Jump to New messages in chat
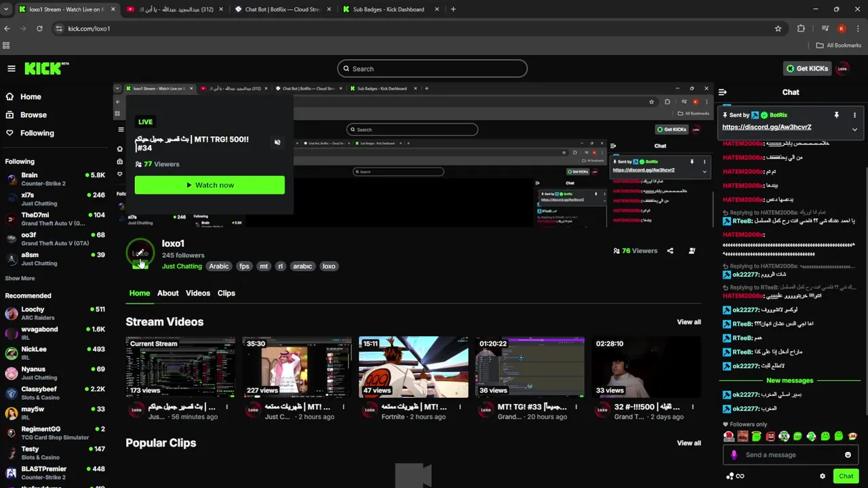The width and height of the screenshot is (868, 488). pos(789,381)
